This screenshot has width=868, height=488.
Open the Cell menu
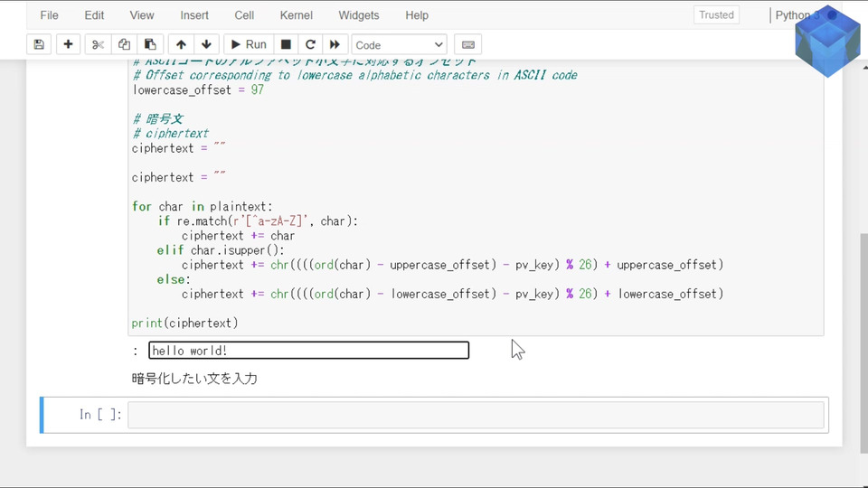[244, 15]
